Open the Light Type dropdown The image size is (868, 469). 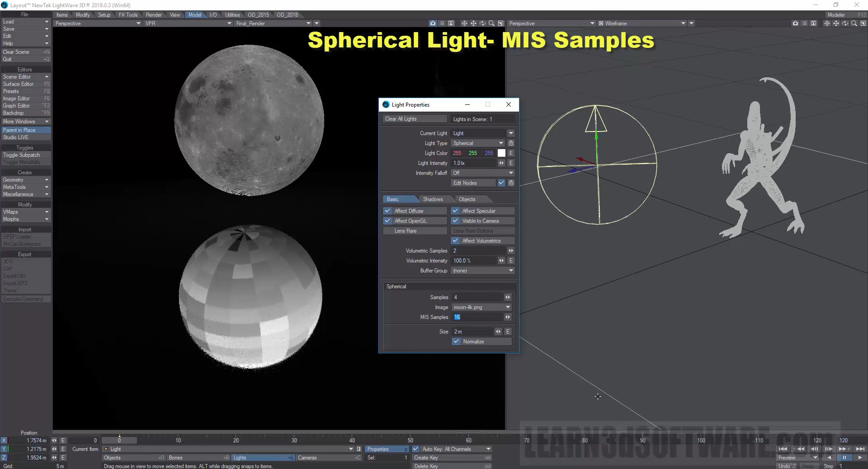(x=478, y=143)
